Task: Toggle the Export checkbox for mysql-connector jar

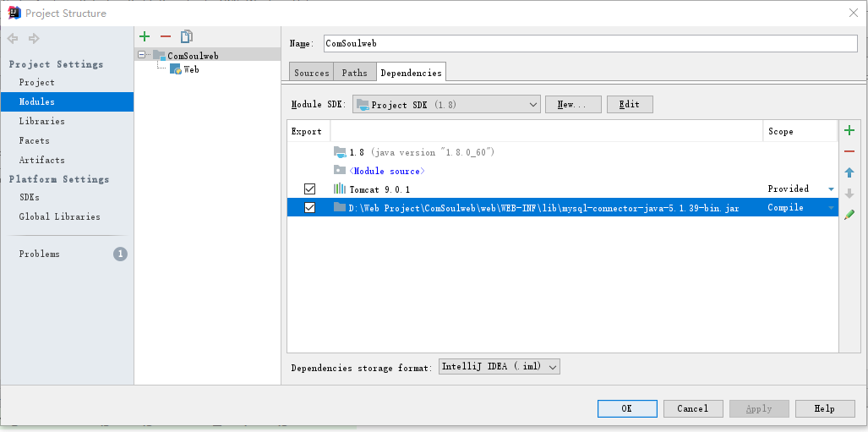Action: click(309, 208)
